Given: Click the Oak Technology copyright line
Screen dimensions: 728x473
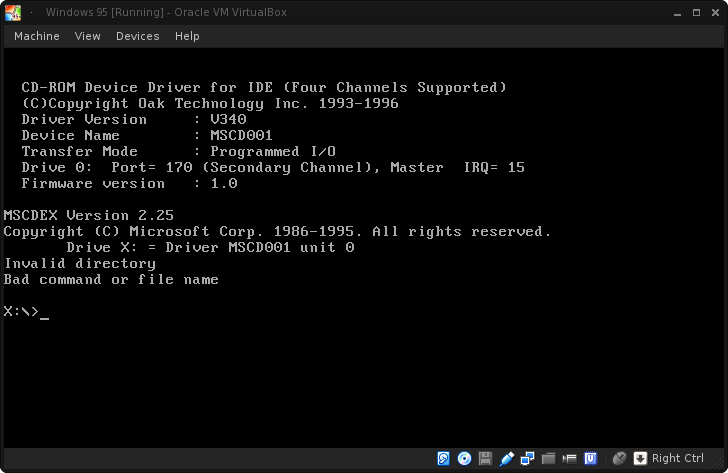Looking at the screenshot, I should (x=210, y=104).
